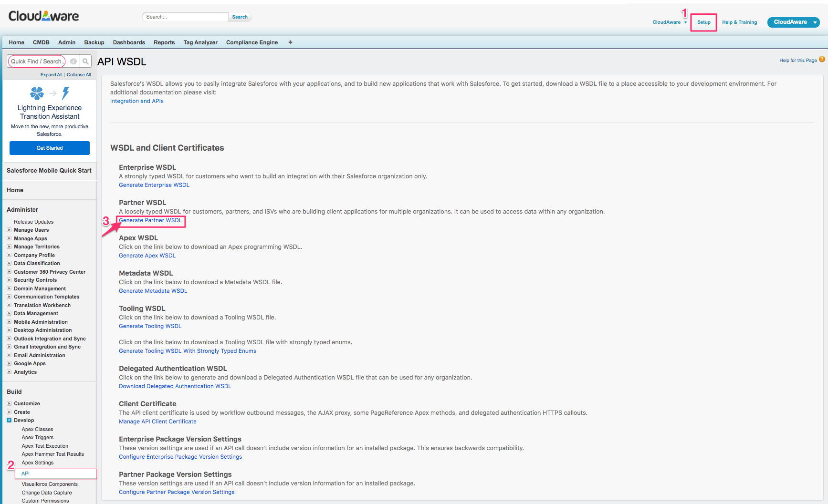Click Home in Setup sidebar
Viewport: 828px width, 504px height.
(15, 190)
